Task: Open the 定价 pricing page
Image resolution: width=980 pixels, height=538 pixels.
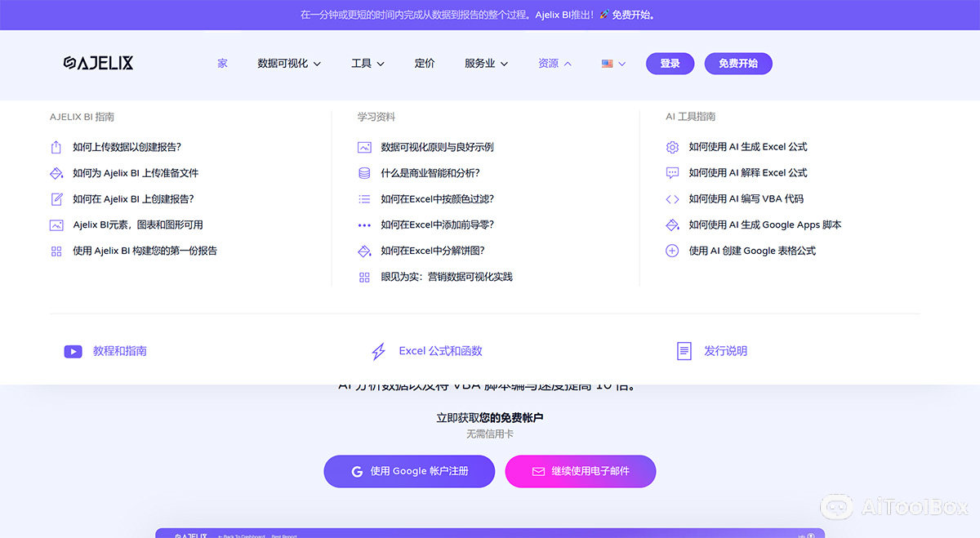Action: click(x=425, y=63)
